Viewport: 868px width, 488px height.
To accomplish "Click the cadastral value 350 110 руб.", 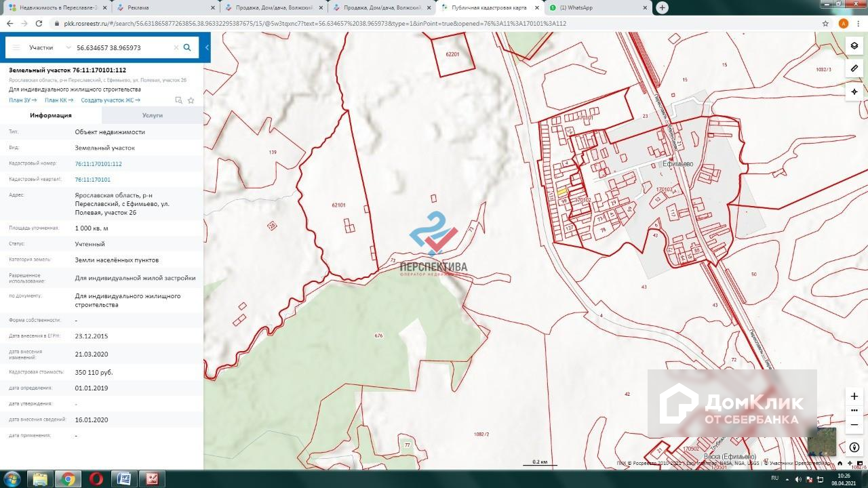I will coord(94,372).
